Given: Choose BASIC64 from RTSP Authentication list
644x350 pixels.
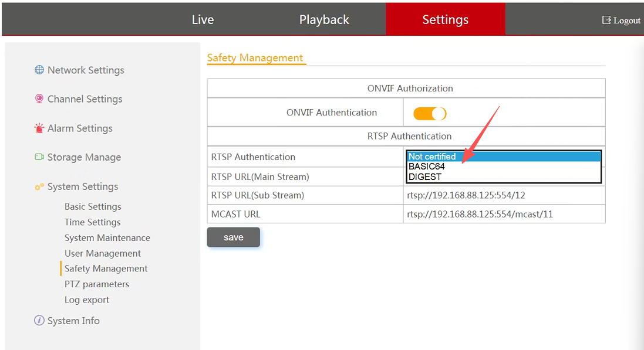Looking at the screenshot, I should click(427, 166).
